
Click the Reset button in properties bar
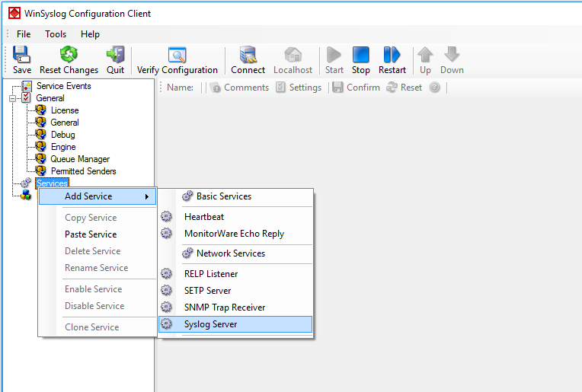(x=404, y=87)
